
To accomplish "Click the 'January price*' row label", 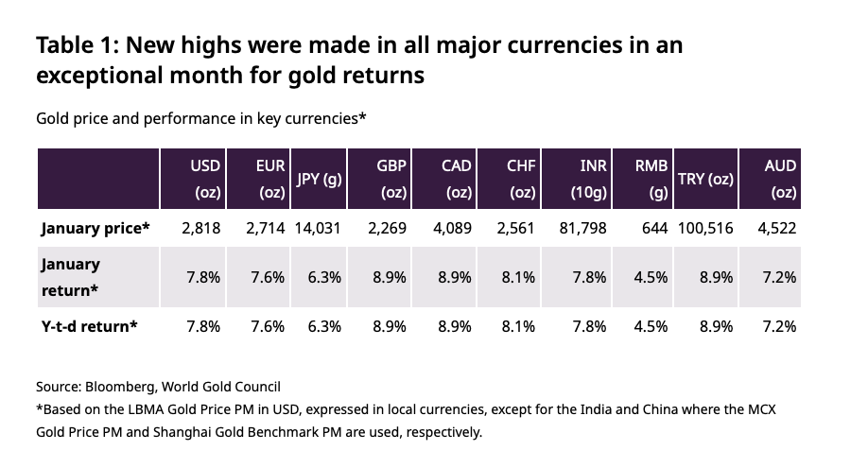I will tap(95, 228).
